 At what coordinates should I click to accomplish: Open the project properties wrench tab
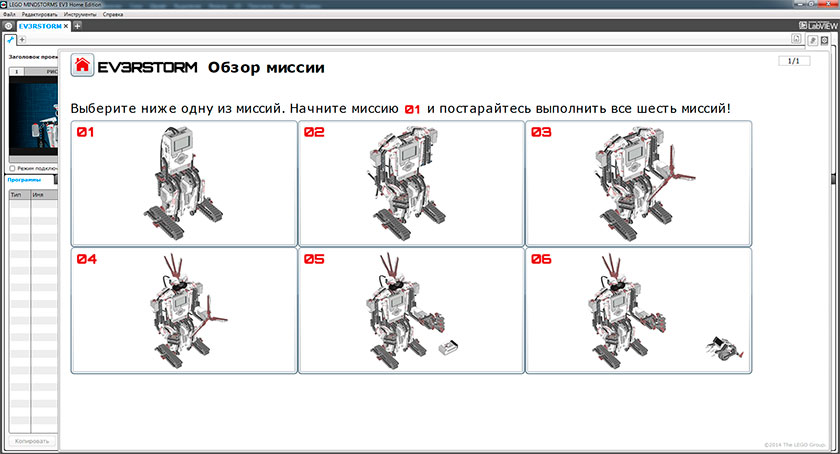click(10, 40)
